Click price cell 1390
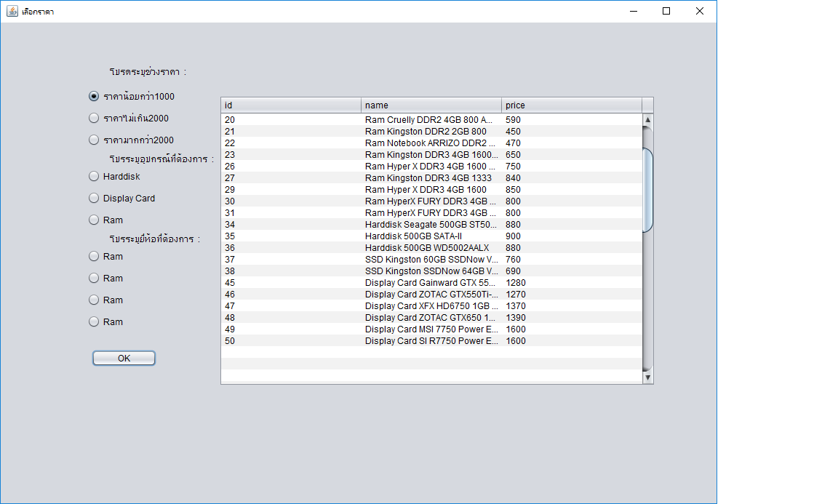The height and width of the screenshot is (504, 838). click(x=571, y=318)
